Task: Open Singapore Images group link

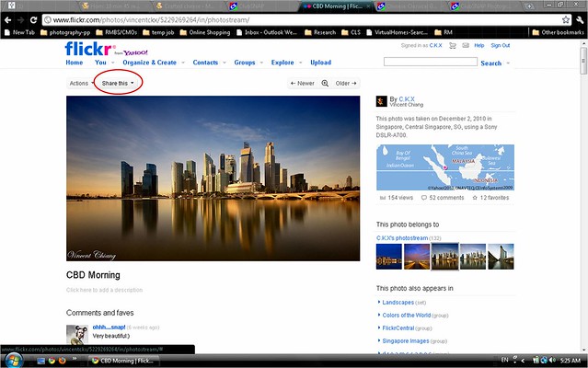Action: click(406, 341)
